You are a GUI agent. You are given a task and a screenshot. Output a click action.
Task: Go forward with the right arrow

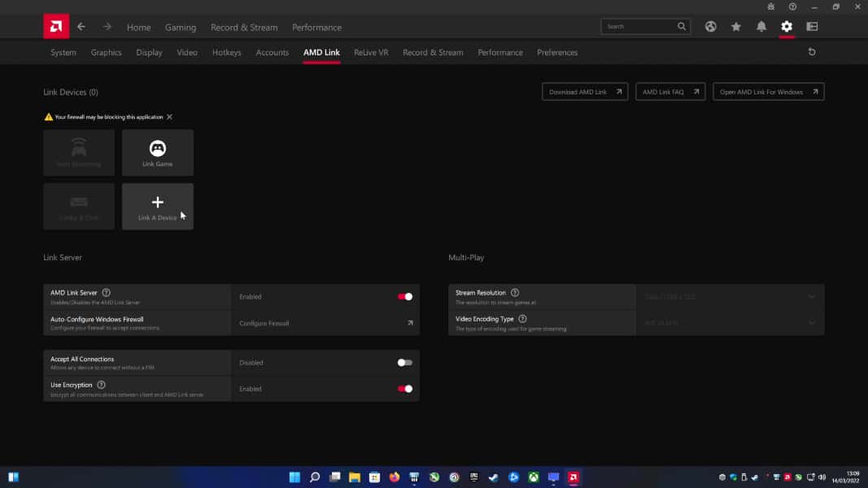click(x=107, y=27)
